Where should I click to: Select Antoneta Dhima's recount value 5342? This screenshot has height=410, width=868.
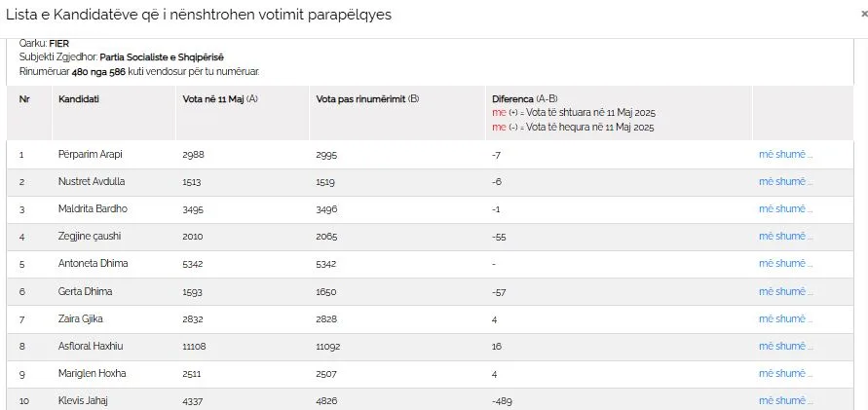click(x=326, y=264)
